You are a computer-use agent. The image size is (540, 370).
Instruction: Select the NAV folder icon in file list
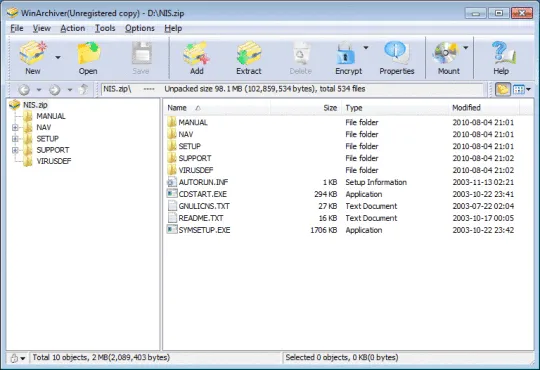point(172,134)
